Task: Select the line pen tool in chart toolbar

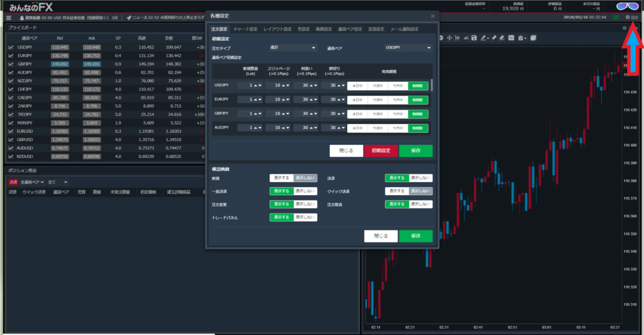Action: (x=484, y=38)
